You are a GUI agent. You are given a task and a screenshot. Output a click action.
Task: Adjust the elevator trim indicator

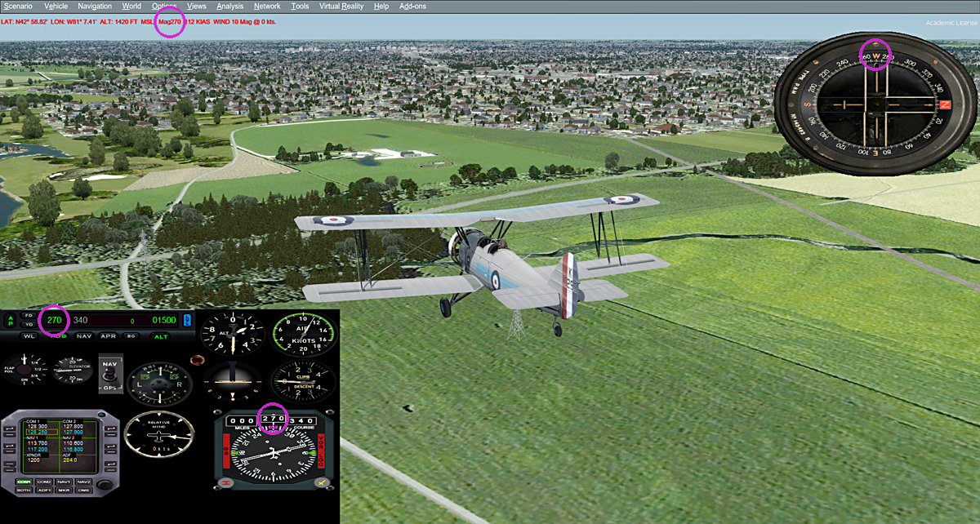(x=73, y=370)
